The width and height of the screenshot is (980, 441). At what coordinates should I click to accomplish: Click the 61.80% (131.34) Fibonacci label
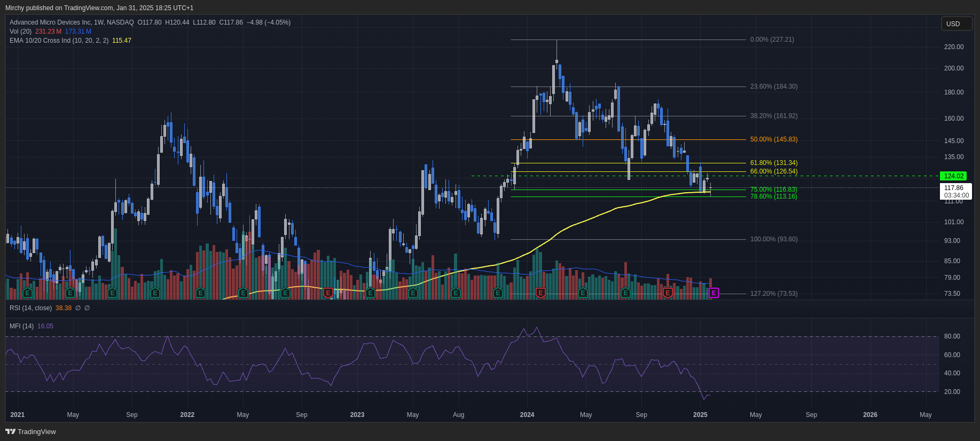774,163
